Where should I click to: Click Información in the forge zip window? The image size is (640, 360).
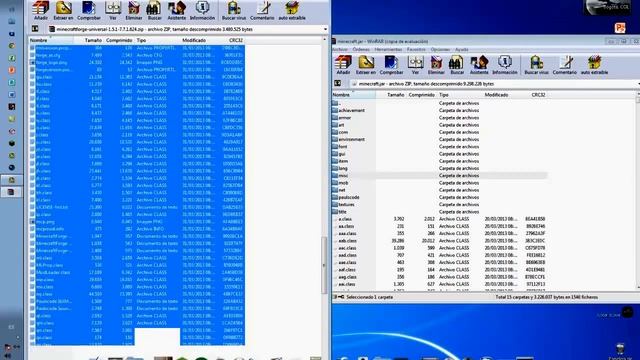click(x=202, y=10)
